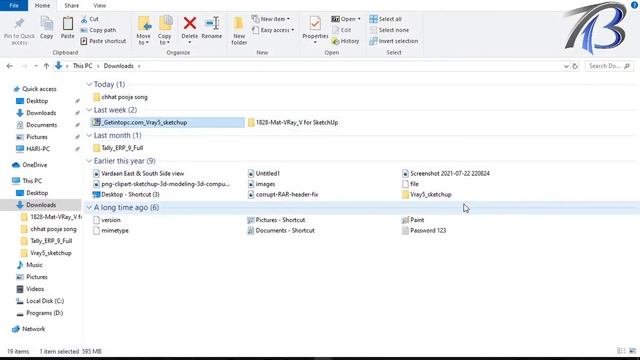640x360 pixels.
Task: Click the Rename icon
Action: click(212, 23)
